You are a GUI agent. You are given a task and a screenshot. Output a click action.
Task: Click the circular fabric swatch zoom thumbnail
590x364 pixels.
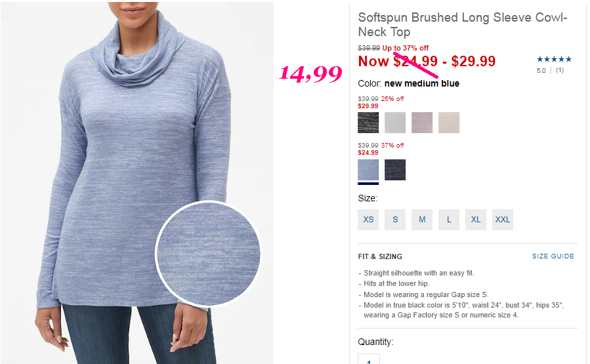click(x=208, y=253)
